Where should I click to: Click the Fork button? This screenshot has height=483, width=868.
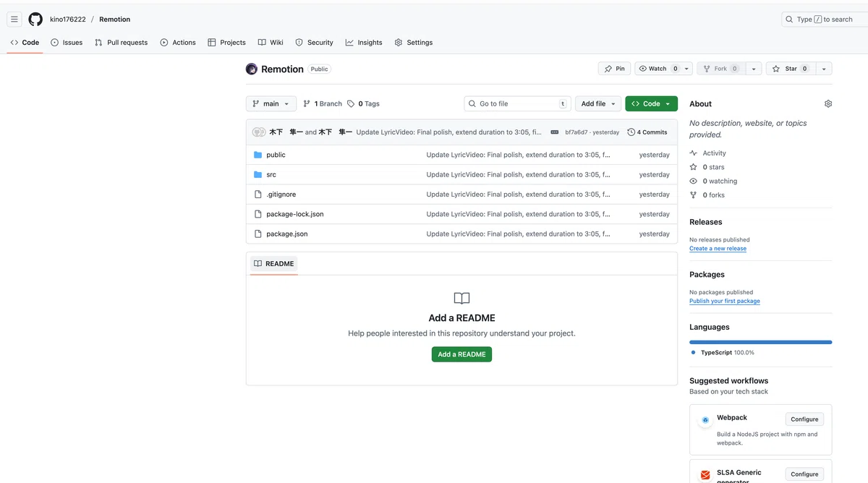[x=720, y=69]
